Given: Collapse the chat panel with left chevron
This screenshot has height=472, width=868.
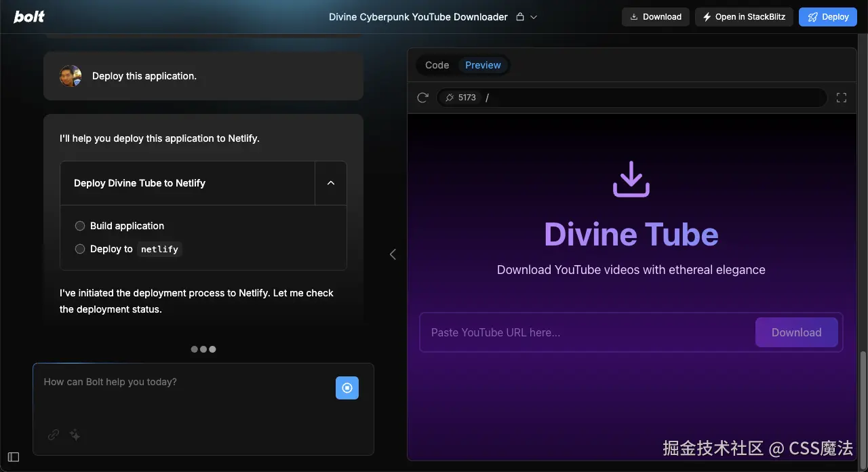Looking at the screenshot, I should [393, 254].
